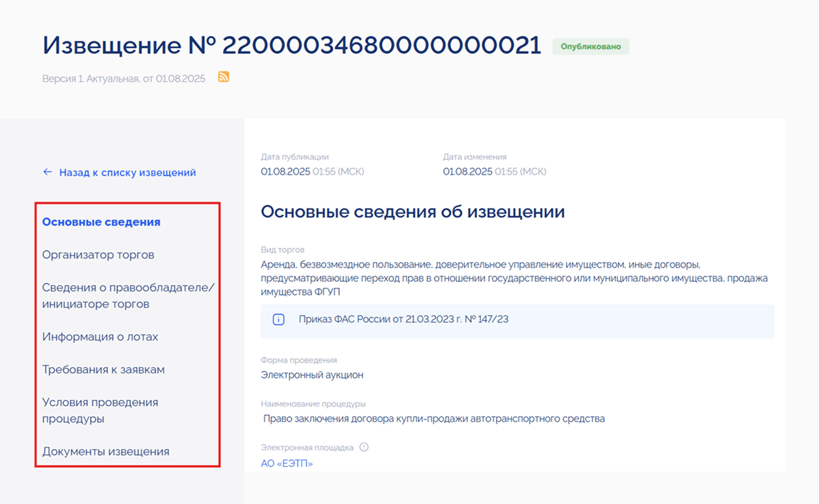Click the Право заключения договора купли-продажи text
This screenshot has height=504, width=819.
pos(434,419)
